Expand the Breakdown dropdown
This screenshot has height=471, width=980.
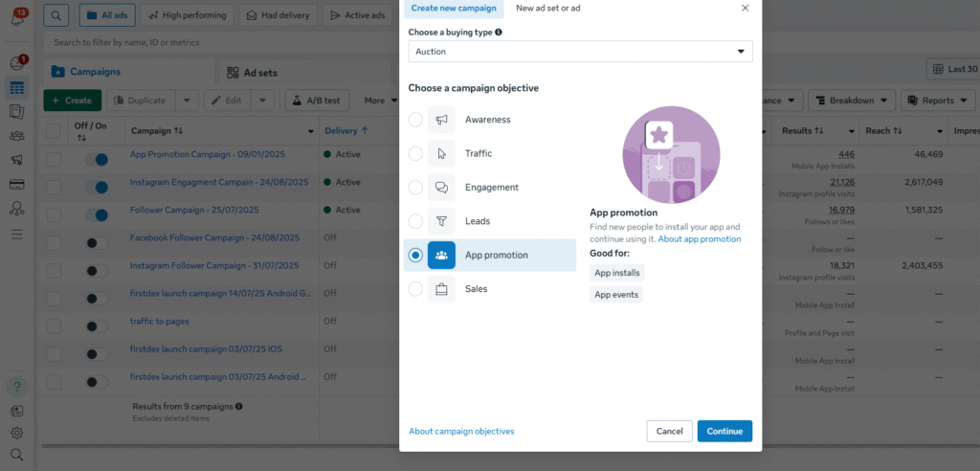(x=850, y=101)
